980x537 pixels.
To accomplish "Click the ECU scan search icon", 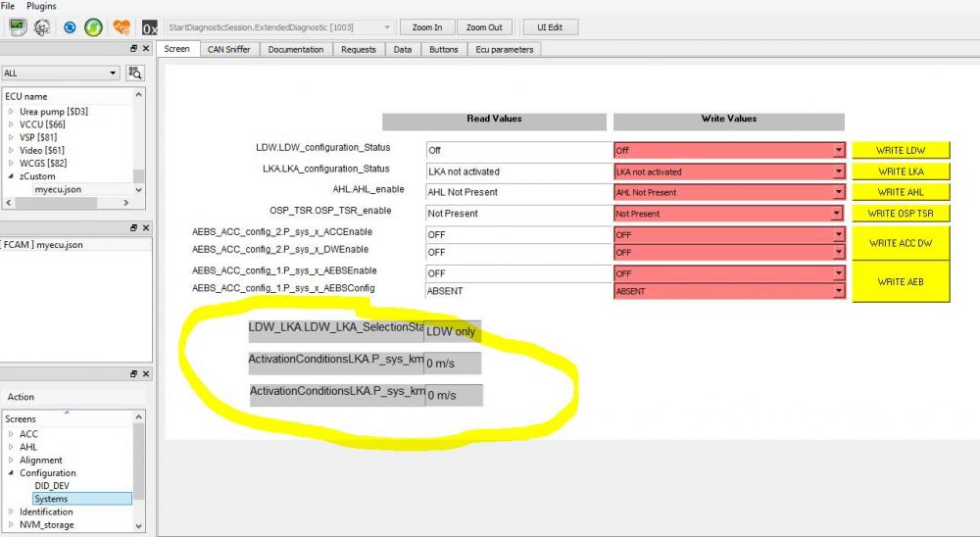I will [134, 73].
